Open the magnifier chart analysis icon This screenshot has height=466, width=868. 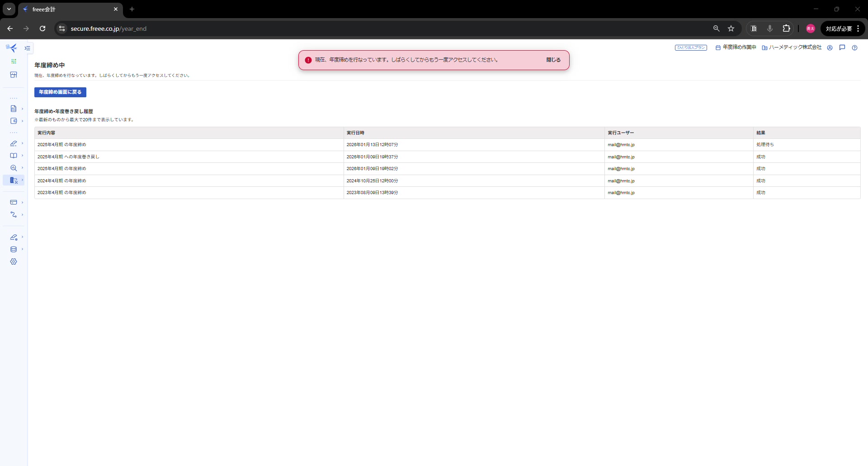click(14, 168)
